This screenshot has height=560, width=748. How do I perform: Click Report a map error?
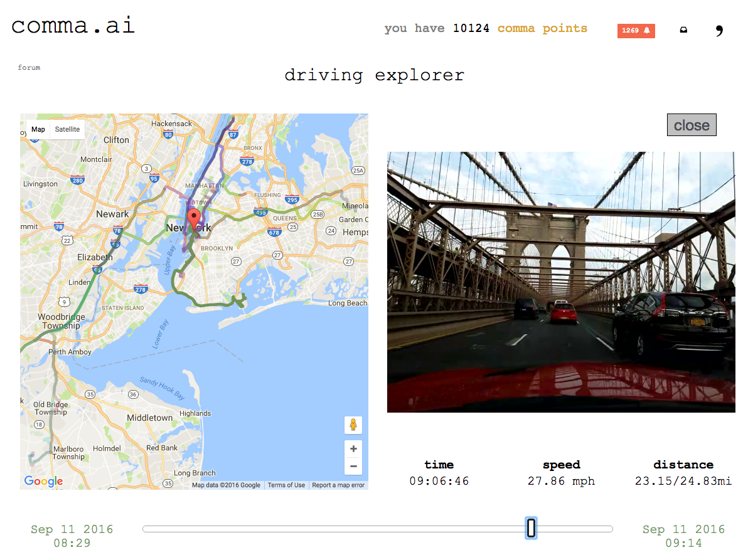(x=338, y=485)
